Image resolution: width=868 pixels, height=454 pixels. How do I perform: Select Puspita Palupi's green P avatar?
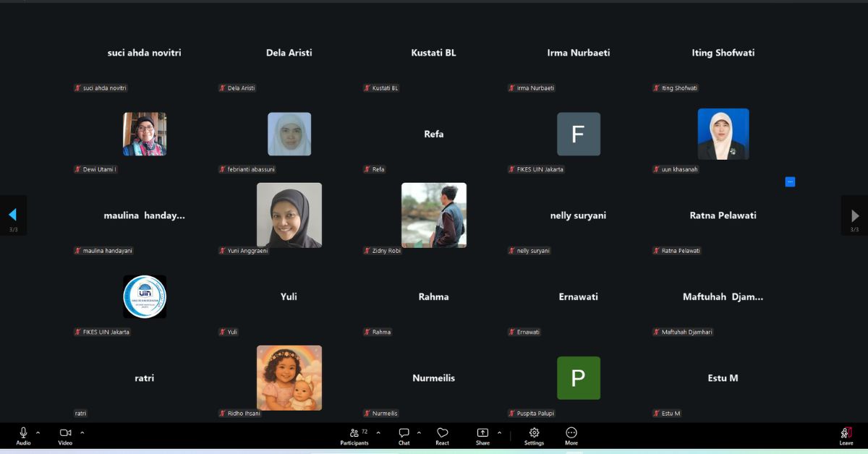pos(578,378)
